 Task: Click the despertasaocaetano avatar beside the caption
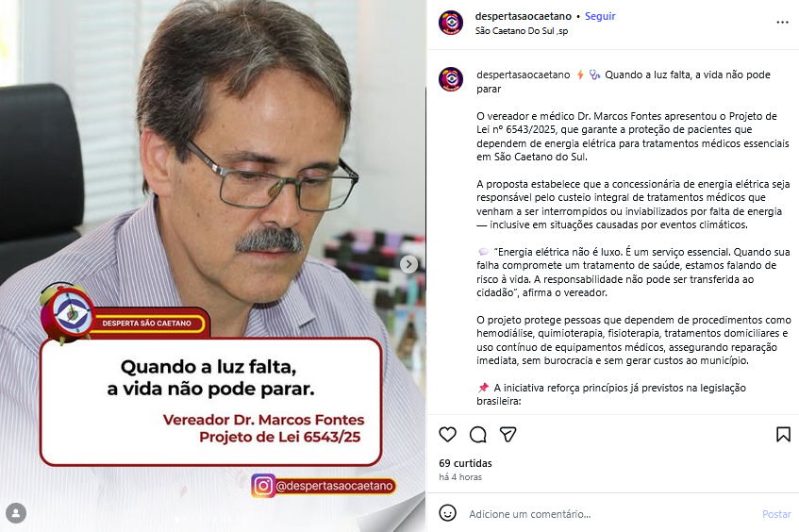tap(451, 79)
